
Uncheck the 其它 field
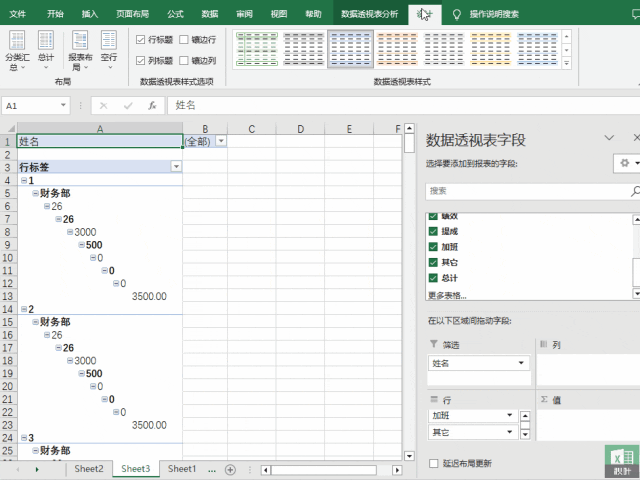coord(433,262)
